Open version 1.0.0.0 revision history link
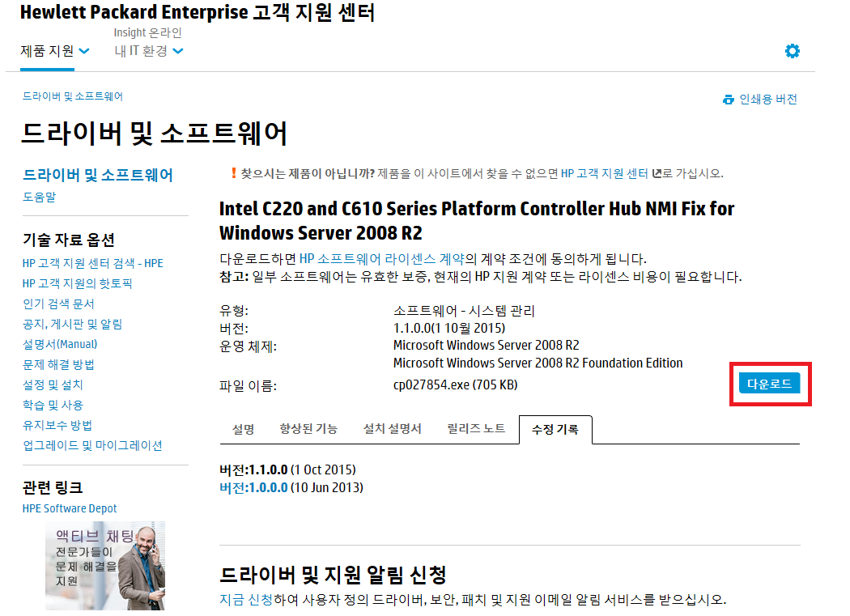This screenshot has height=616, width=850. coord(253,487)
